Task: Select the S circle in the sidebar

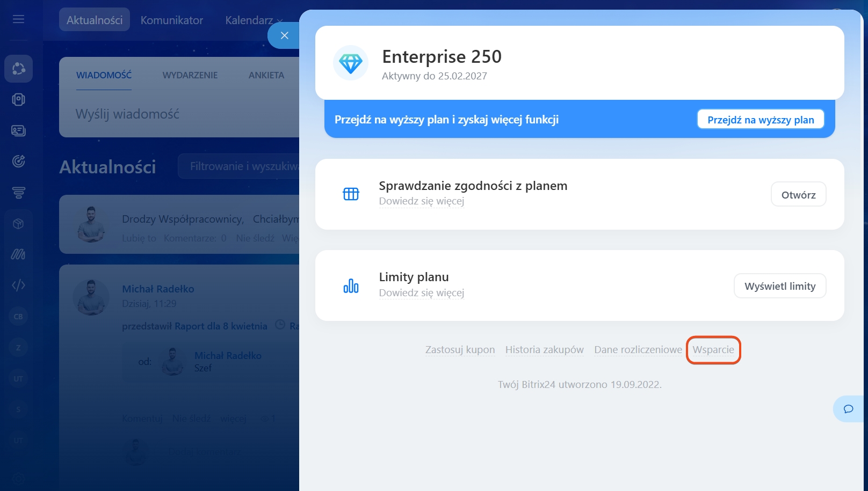Action: pos(18,409)
